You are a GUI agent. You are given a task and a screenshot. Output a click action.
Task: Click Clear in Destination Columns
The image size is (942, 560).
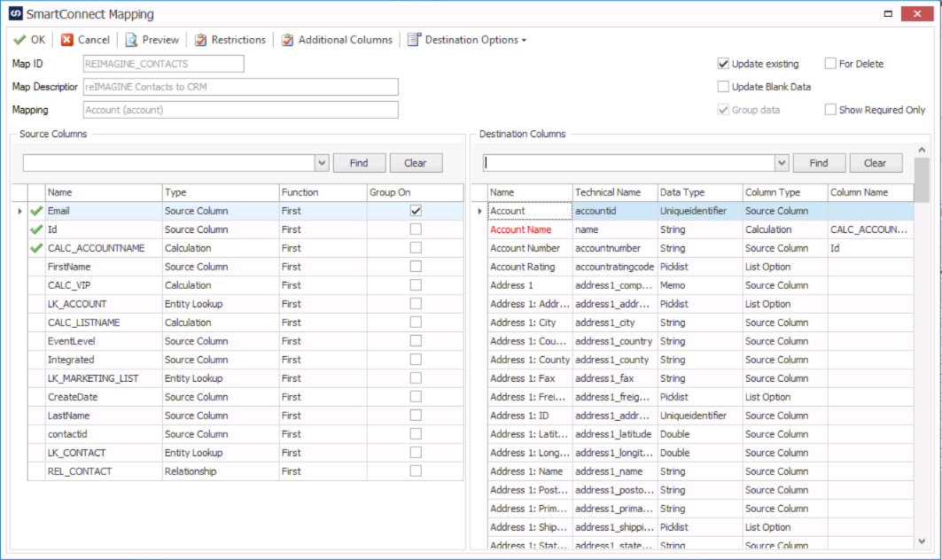(876, 163)
